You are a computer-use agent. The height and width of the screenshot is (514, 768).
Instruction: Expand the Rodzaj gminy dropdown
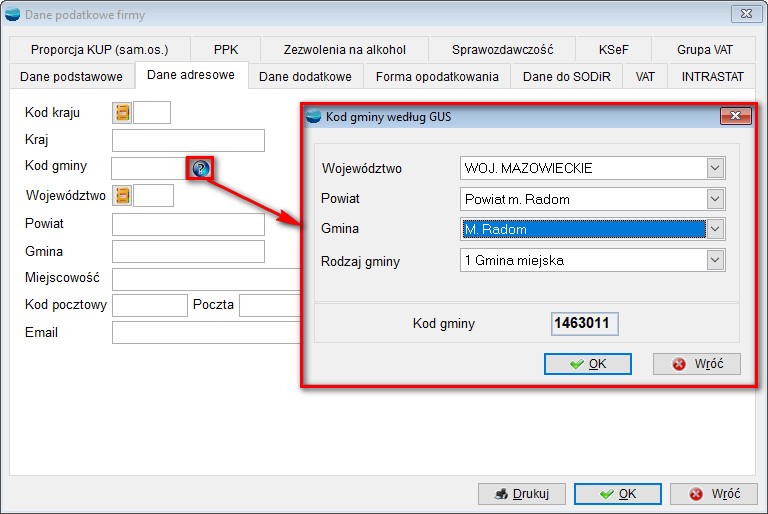pos(714,260)
